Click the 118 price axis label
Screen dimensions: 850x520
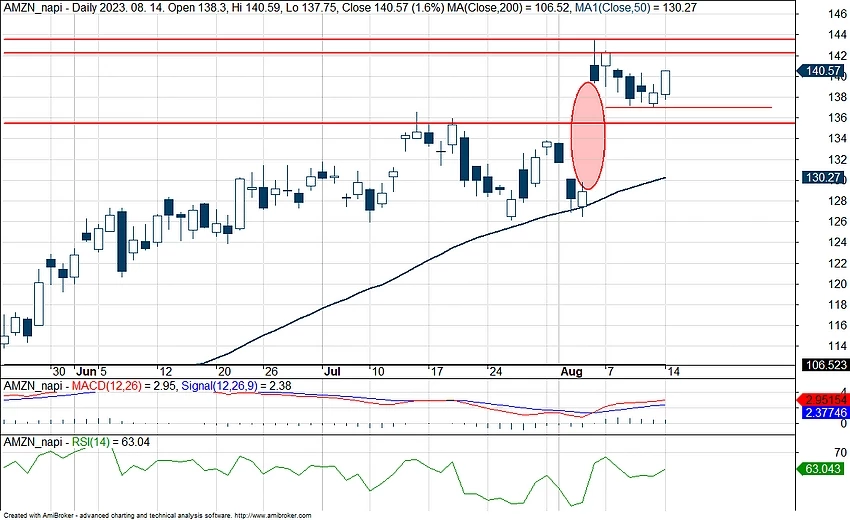click(x=838, y=305)
